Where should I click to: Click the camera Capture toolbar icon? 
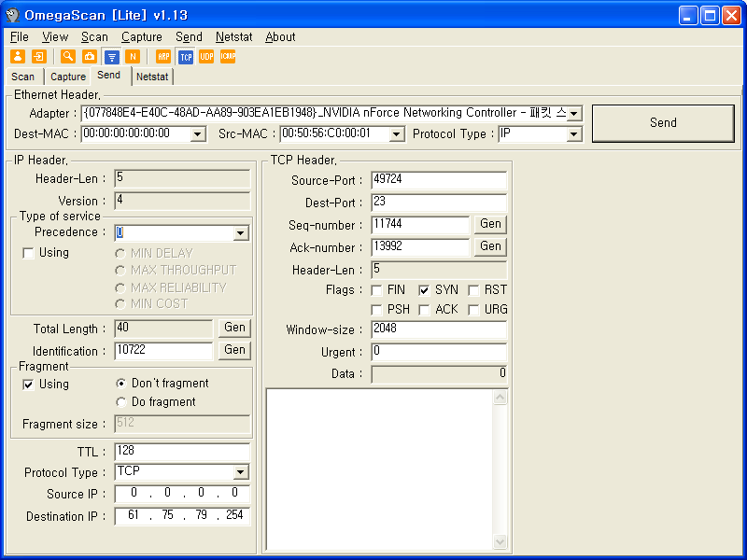(90, 56)
